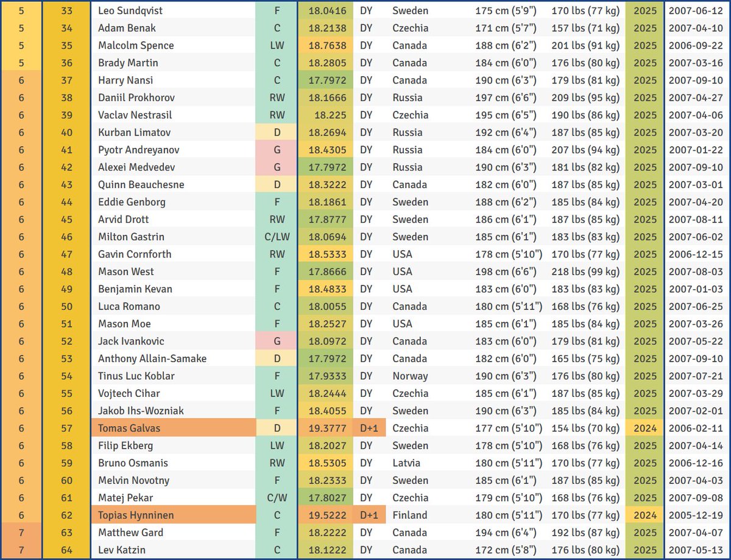Select the Bruno Osmanis cell
Image resolution: width=731 pixels, height=560 pixels.
tap(173, 463)
